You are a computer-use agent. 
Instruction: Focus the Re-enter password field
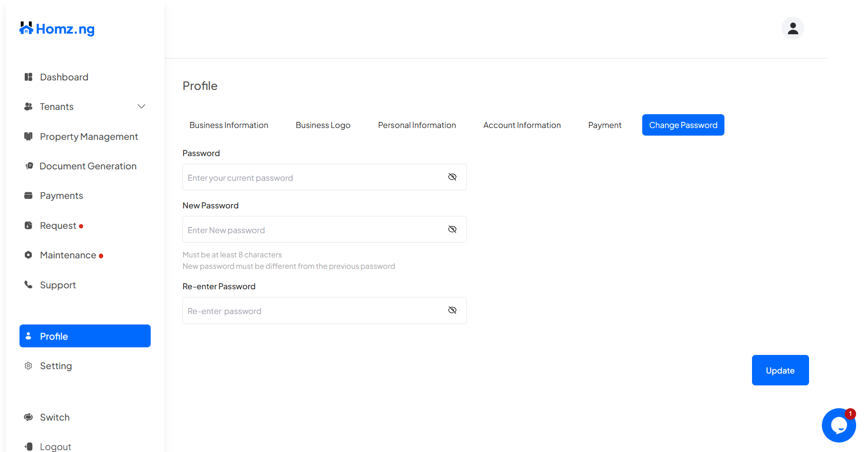click(325, 310)
